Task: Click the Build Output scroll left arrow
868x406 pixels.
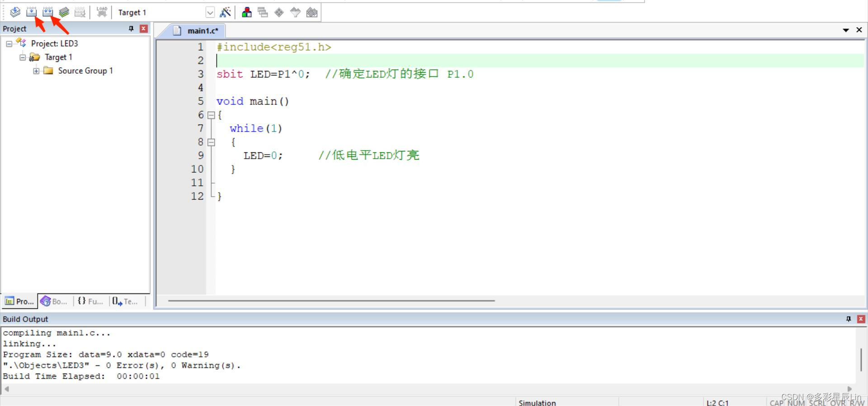Action: coord(6,389)
